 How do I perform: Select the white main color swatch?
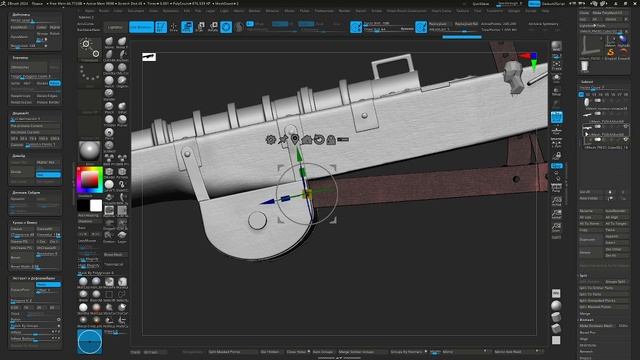96,205
